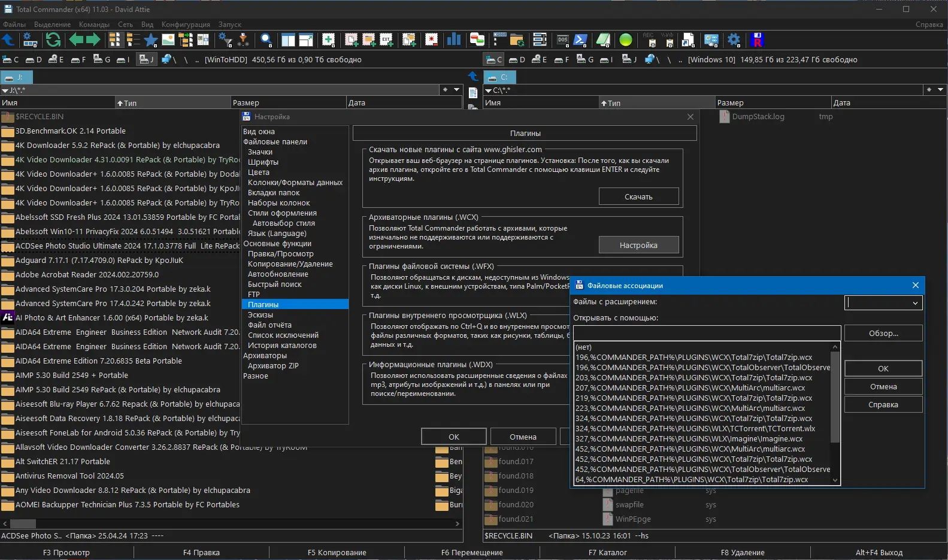Click the blue bar chart toolbar icon

(x=454, y=40)
